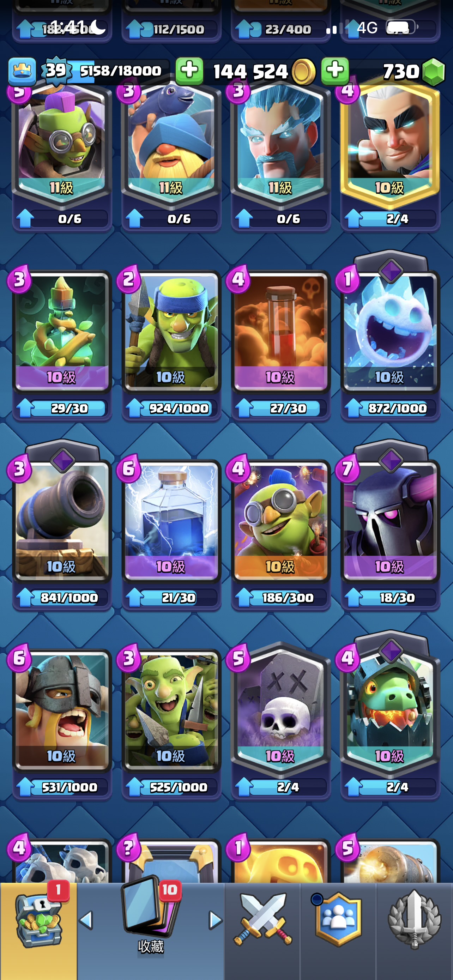453x980 pixels.
Task: Tap the king crown profile icon
Action: coord(22,71)
